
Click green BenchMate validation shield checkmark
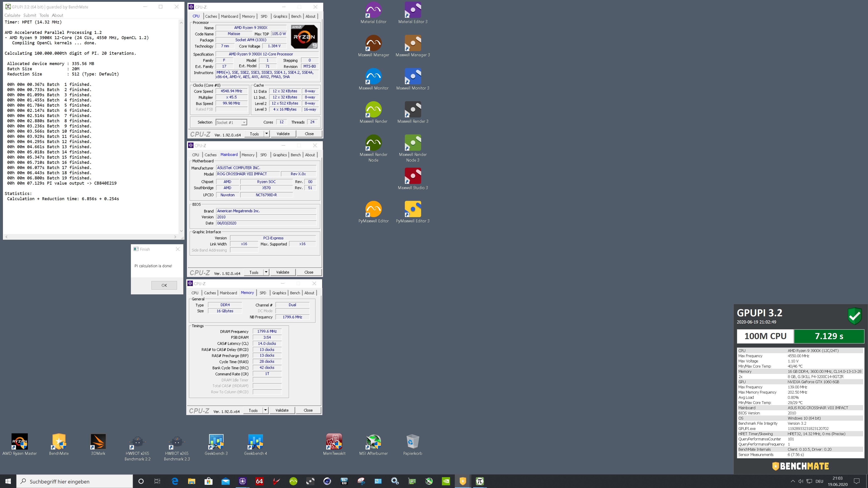[x=854, y=316]
